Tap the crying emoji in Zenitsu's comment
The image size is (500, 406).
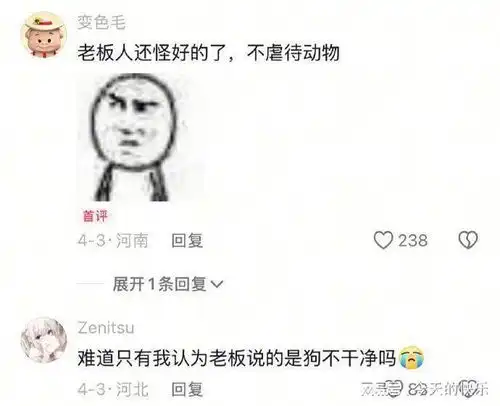[x=411, y=358]
